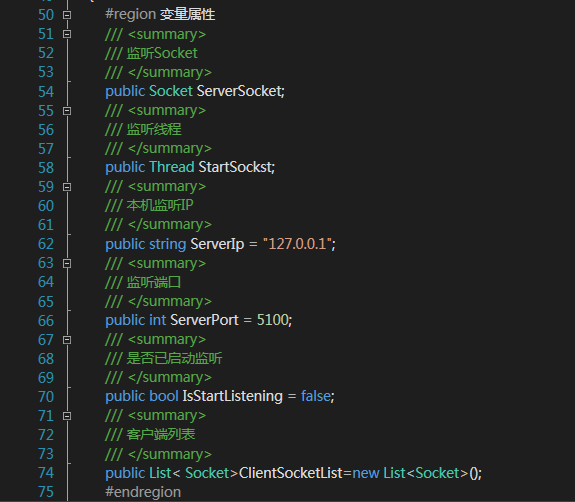Click the #endregion directive
Image resolution: width=575 pixels, height=502 pixels.
(143, 492)
